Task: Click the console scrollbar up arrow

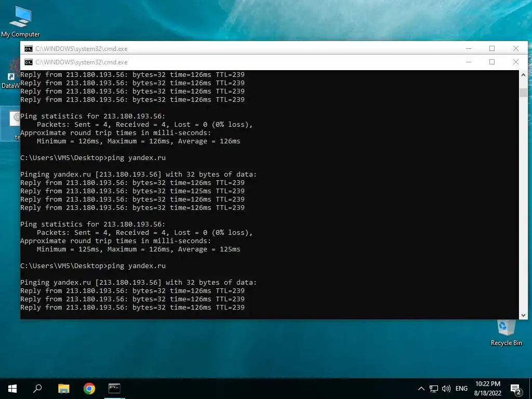Action: [523, 75]
